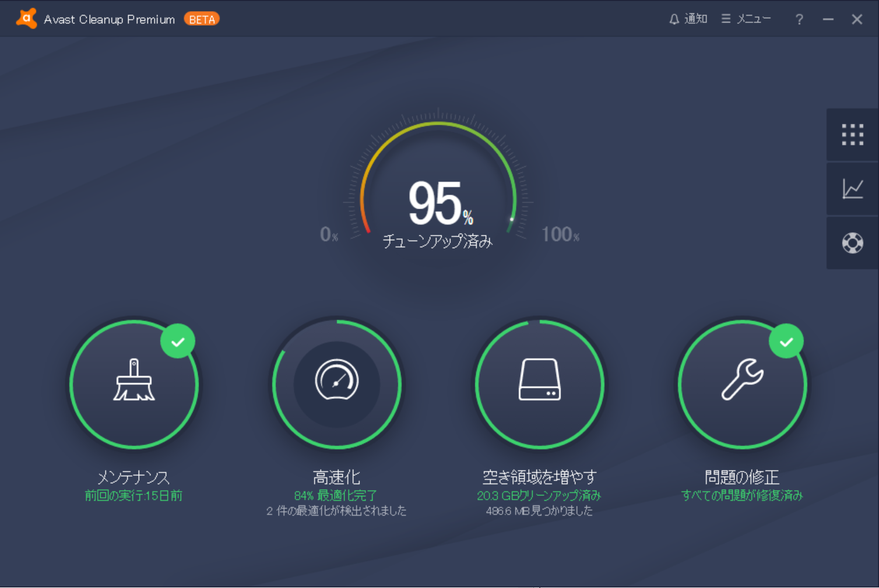Open the help (?) menu
Viewport: 879px width, 588px height.
tap(799, 19)
